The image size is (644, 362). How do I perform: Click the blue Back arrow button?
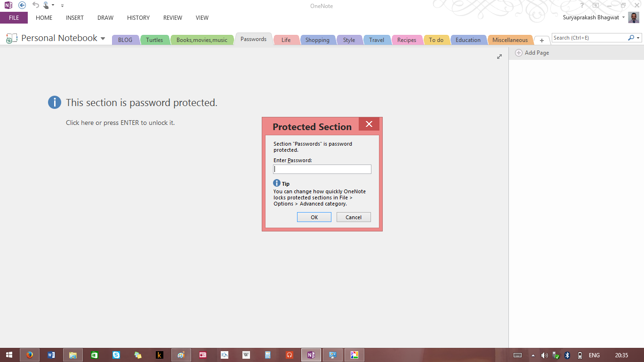coord(22,5)
